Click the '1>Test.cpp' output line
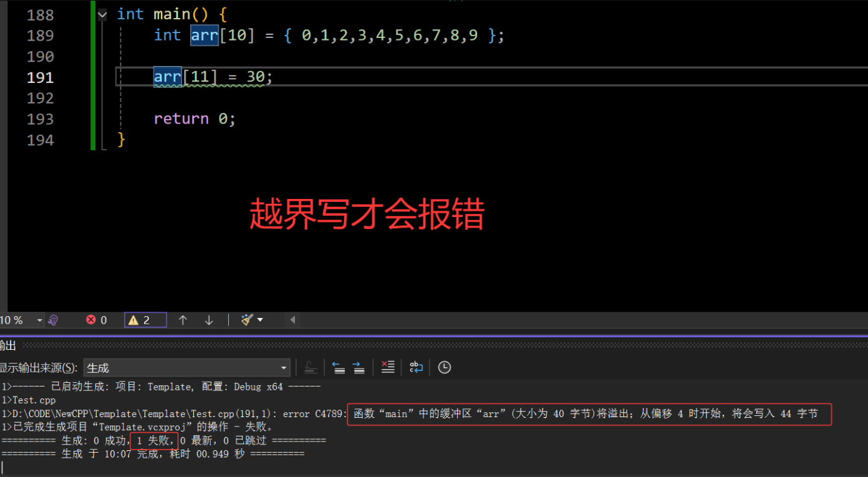Image resolution: width=868 pixels, height=477 pixels. (29, 400)
